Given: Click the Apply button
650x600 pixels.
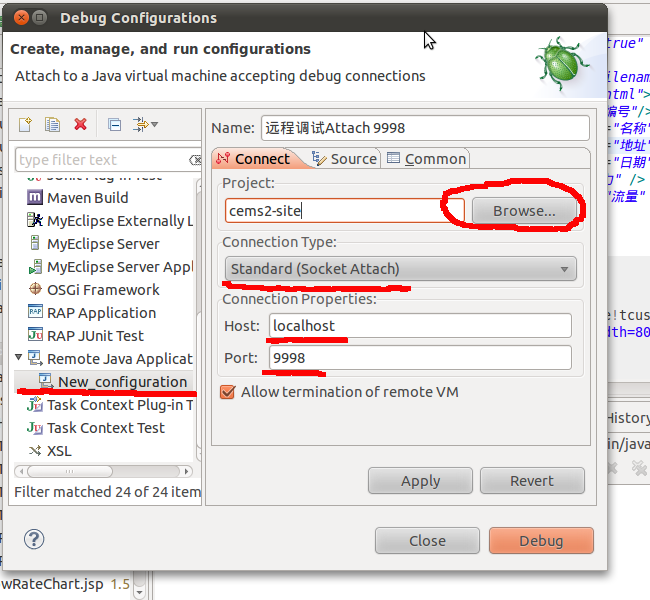Looking at the screenshot, I should pyautogui.click(x=420, y=481).
